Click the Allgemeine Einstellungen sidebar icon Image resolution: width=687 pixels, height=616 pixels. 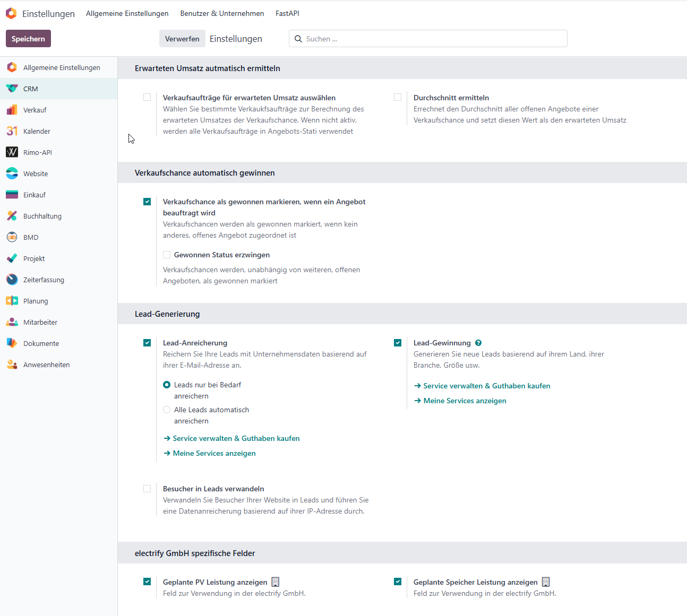point(12,67)
